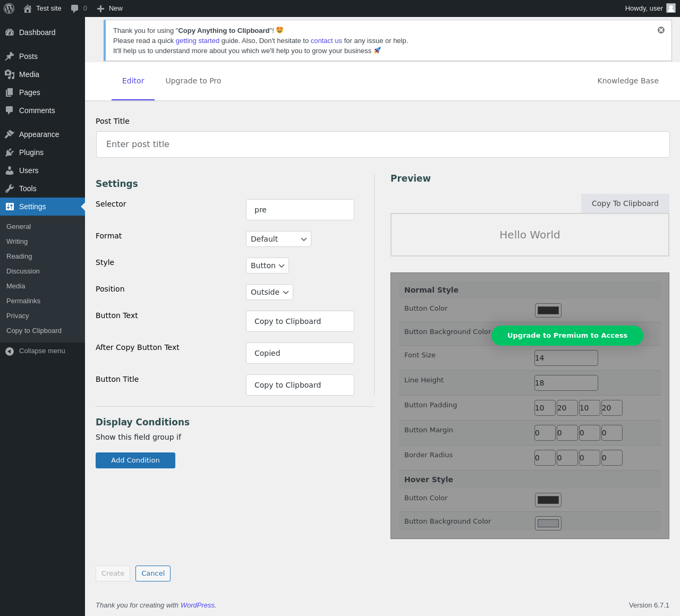Focus the Line Height field showing 18

(x=566, y=383)
